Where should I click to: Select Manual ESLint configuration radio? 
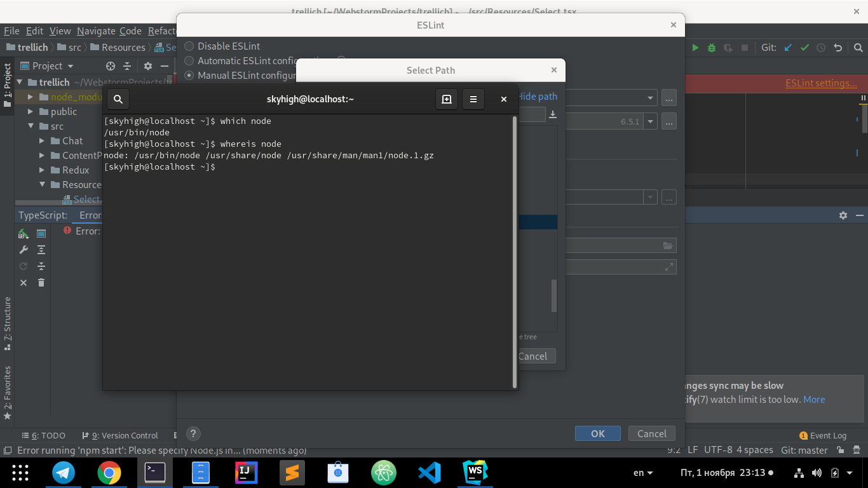point(189,75)
